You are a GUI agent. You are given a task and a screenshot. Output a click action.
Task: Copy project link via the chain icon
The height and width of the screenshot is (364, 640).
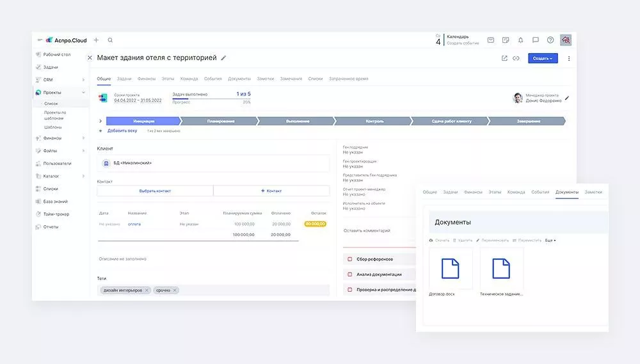pyautogui.click(x=516, y=58)
